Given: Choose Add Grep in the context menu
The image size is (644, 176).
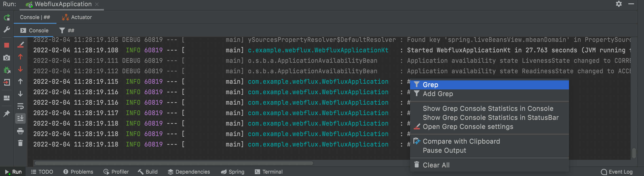Looking at the screenshot, I should click(x=489, y=94).
